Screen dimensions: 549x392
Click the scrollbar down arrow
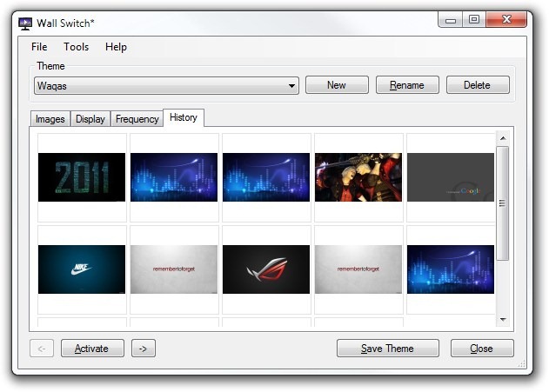click(x=503, y=319)
